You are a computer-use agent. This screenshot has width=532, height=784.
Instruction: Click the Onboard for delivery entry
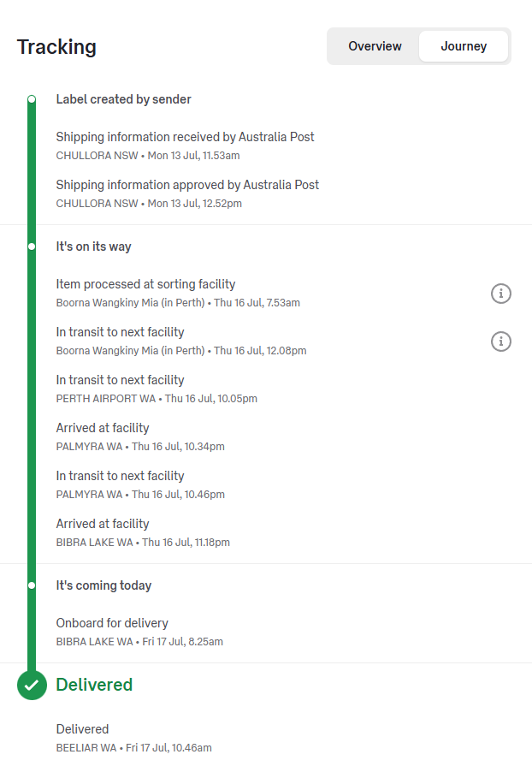pyautogui.click(x=139, y=632)
